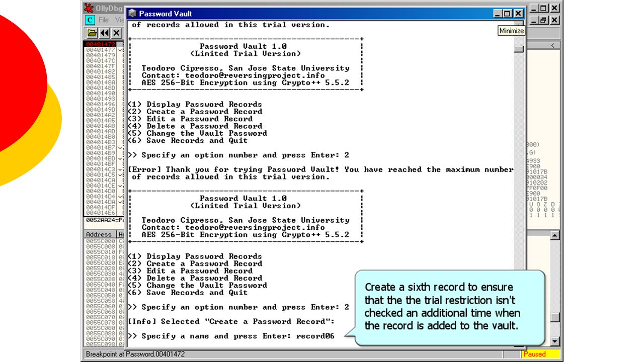Click the Address column header in dump pane
The width and height of the screenshot is (644, 362).
99,235
